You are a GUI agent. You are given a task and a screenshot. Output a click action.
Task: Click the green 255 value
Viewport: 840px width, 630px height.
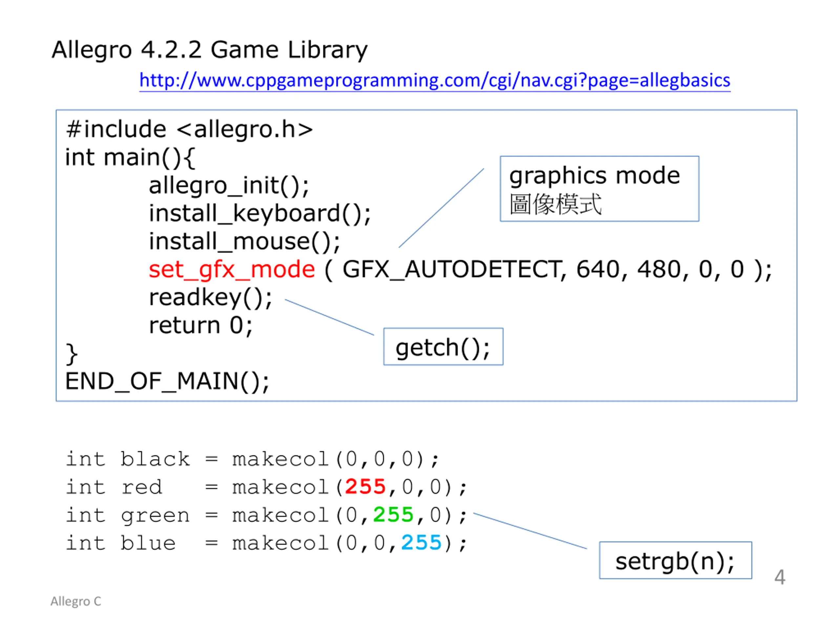pos(393,515)
